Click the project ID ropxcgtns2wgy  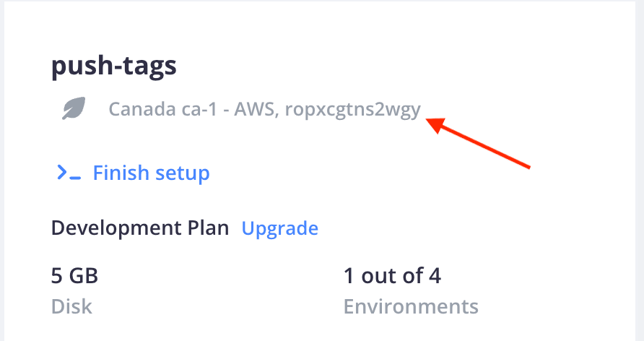353,110
